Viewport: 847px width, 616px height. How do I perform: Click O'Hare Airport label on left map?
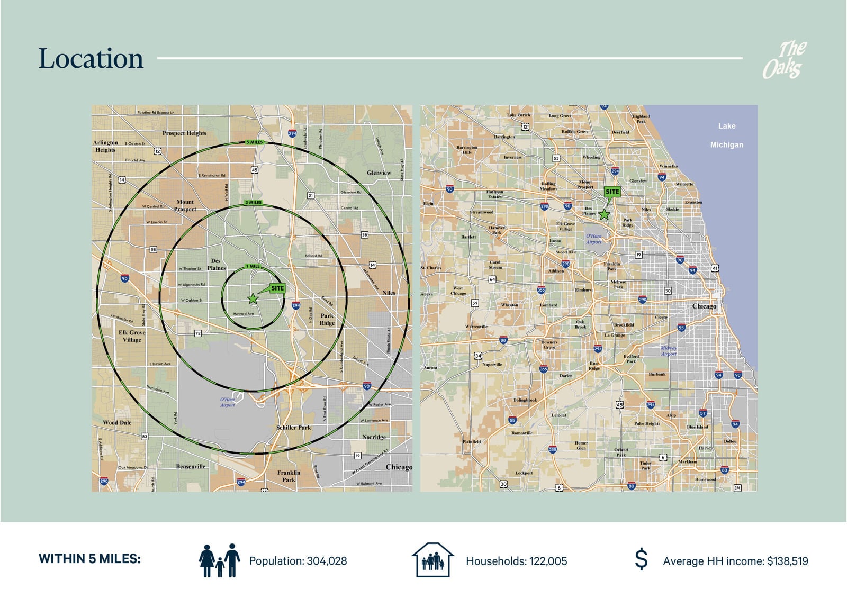228,402
